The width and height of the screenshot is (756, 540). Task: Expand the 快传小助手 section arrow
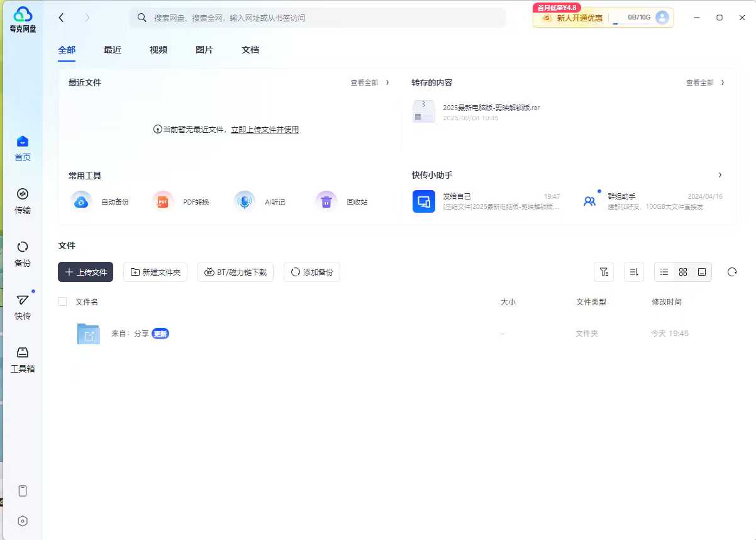tap(720, 175)
